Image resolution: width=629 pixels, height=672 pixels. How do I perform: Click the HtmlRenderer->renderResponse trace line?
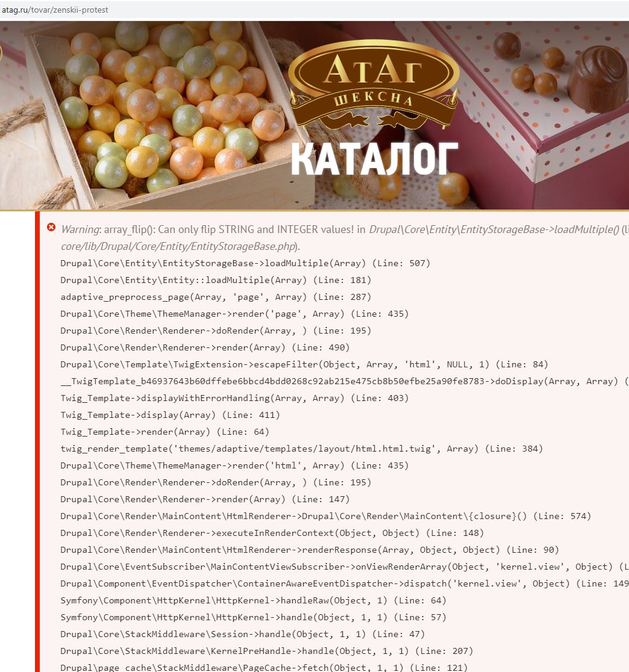pyautogui.click(x=310, y=550)
